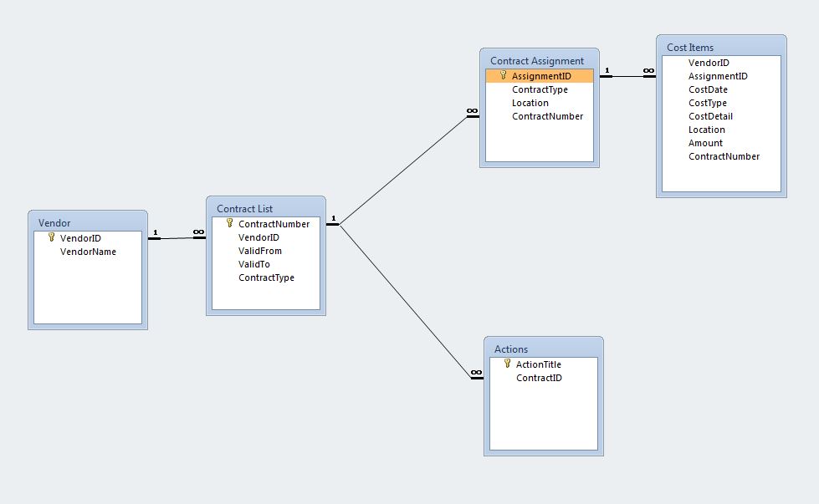Click VendorID field in Cost Items
The height and width of the screenshot is (504, 819).
(709, 63)
